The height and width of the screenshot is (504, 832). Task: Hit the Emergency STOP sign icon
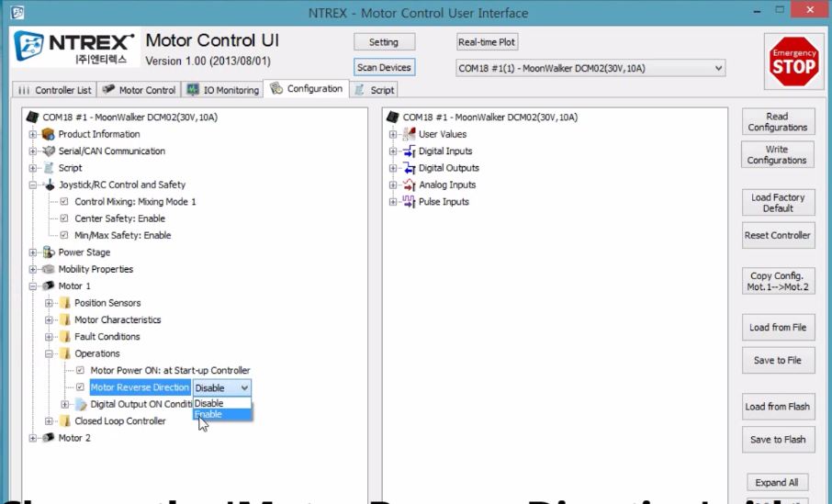(793, 62)
